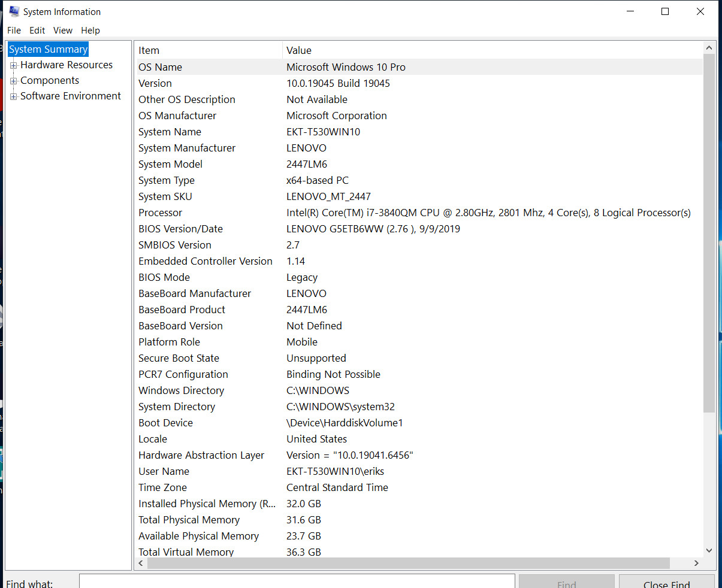The width and height of the screenshot is (722, 588).
Task: Open the Help menu
Action: tap(90, 31)
